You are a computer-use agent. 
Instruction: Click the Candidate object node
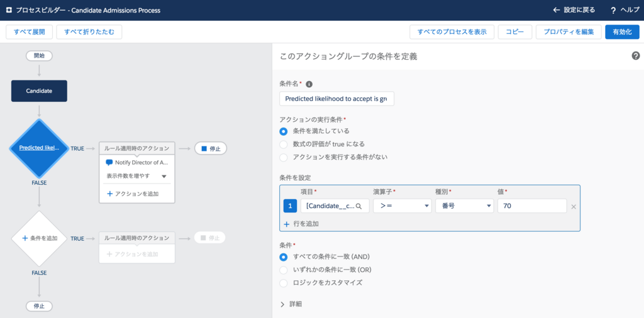[x=39, y=91]
